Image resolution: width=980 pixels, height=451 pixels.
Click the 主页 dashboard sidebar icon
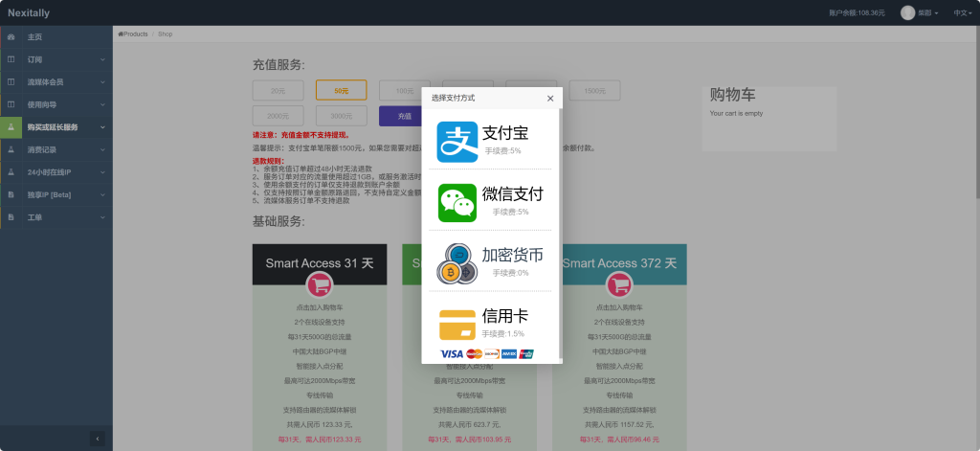pos(11,37)
